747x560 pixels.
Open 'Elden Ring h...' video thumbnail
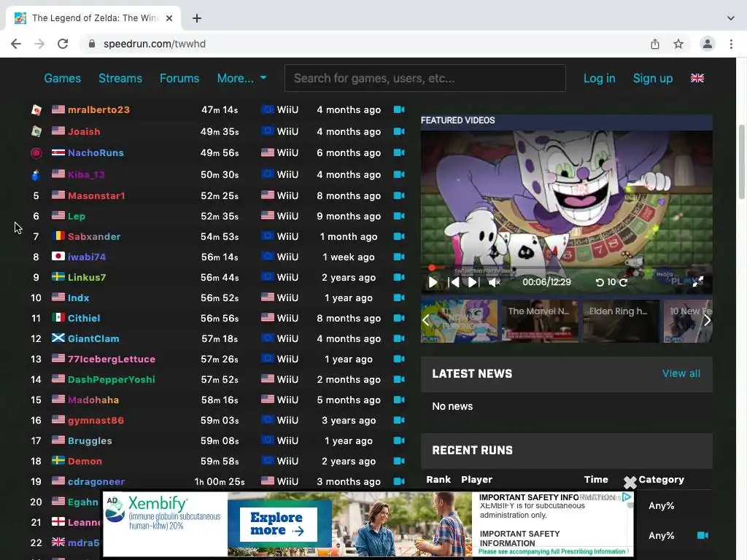click(x=622, y=321)
